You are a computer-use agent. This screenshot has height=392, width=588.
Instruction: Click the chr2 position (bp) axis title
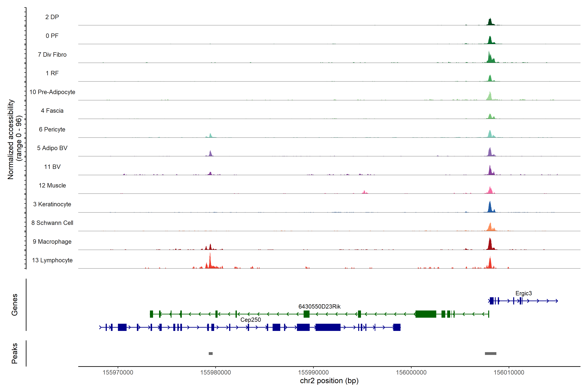329,381
